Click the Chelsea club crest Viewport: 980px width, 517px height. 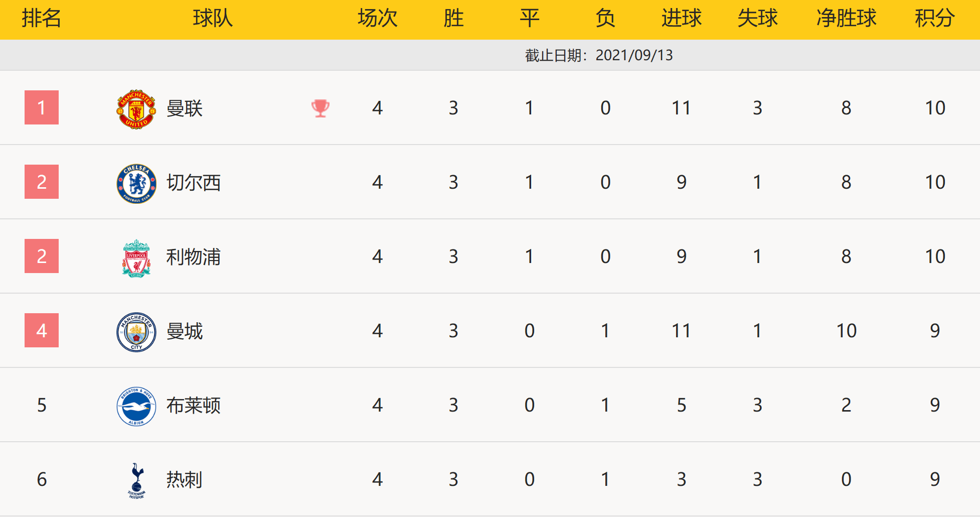click(136, 183)
